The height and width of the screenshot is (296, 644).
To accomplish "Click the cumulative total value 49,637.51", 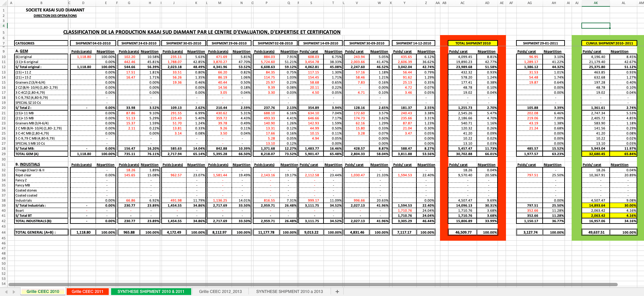I will (596, 232).
